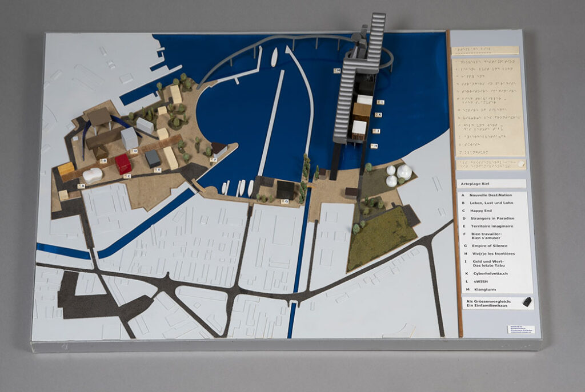Select marker tag G near the black pavilion
The height and width of the screenshot is (392, 585).
coord(285,201)
